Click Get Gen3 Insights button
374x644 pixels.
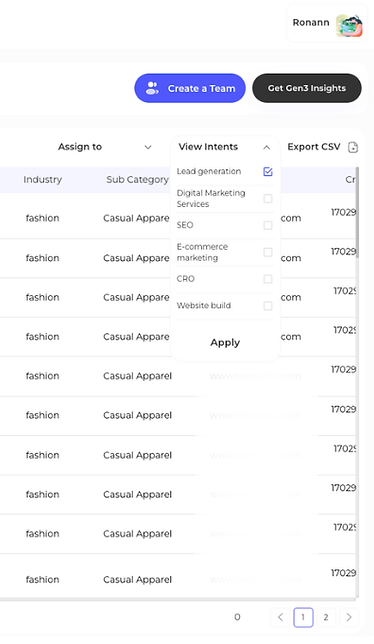point(307,88)
